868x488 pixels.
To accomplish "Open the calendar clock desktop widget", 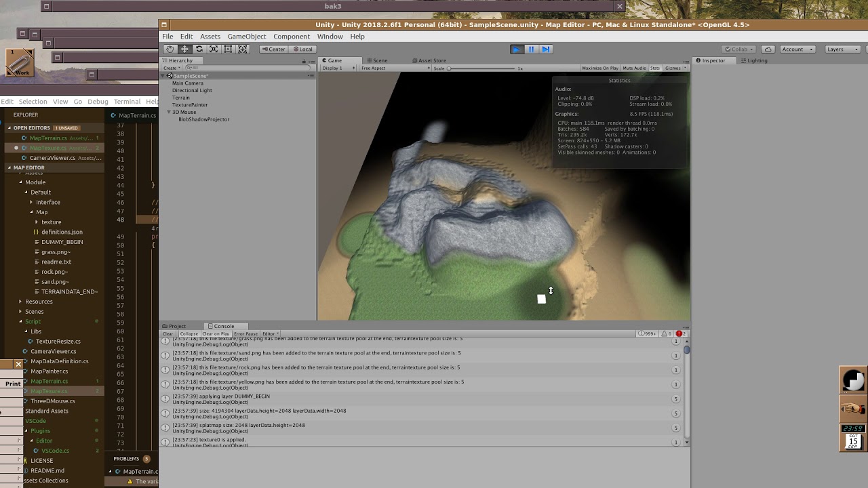I will coord(853,437).
